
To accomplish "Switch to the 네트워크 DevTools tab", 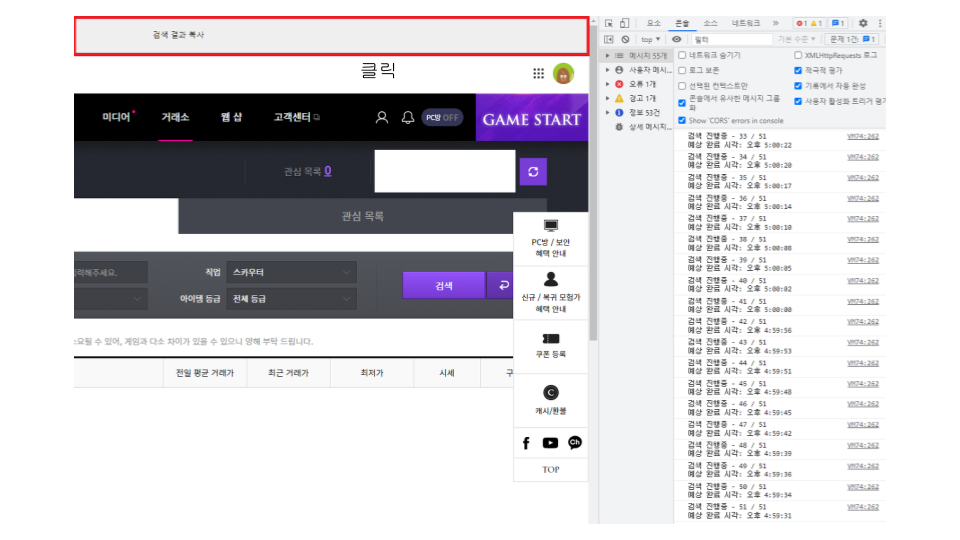I will (x=746, y=23).
